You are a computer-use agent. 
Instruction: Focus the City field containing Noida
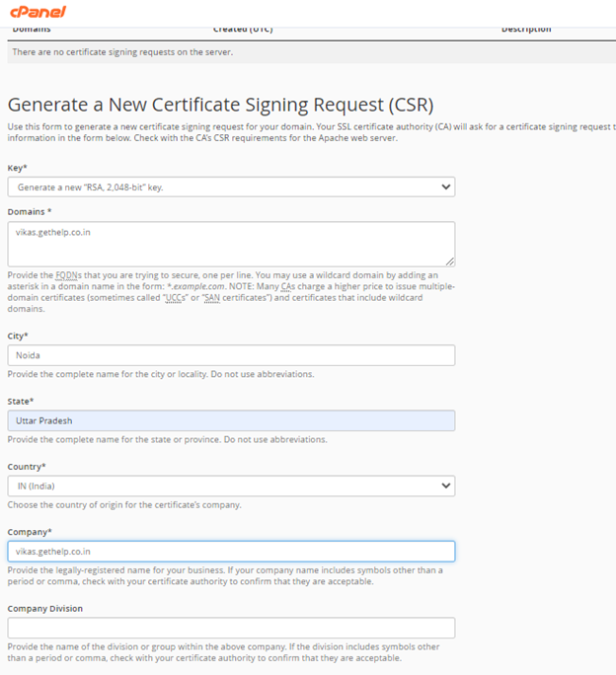coord(231,355)
